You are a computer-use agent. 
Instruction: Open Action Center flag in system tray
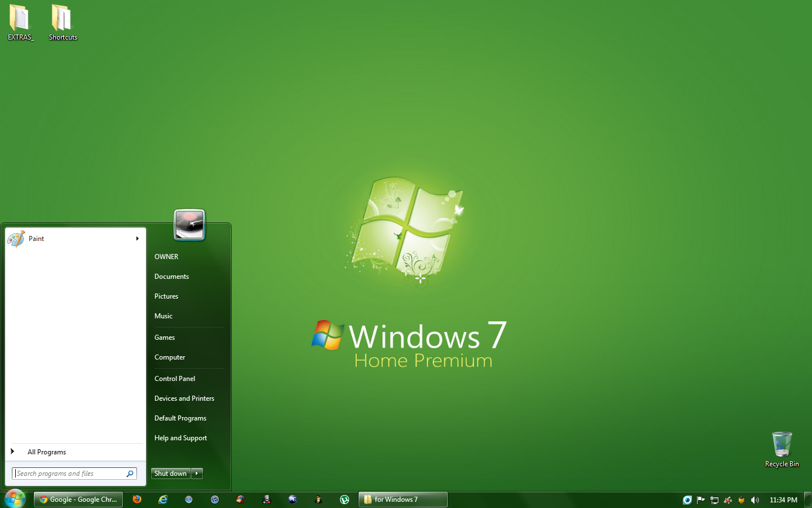tap(700, 500)
